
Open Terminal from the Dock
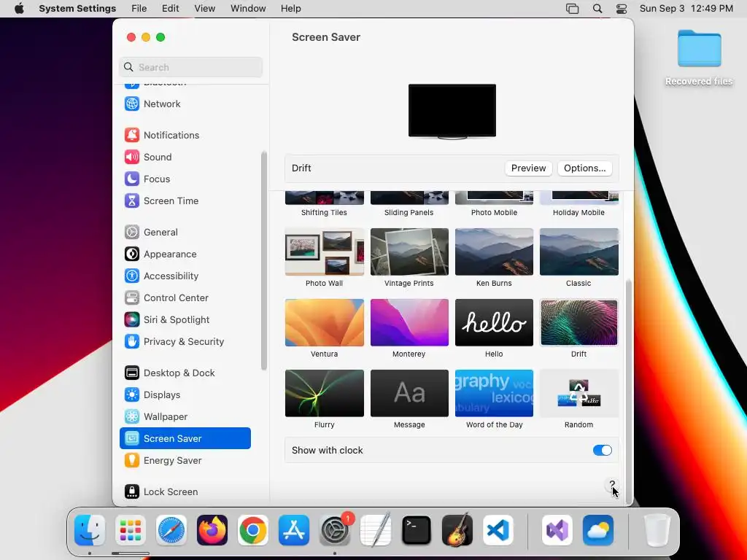point(417,530)
